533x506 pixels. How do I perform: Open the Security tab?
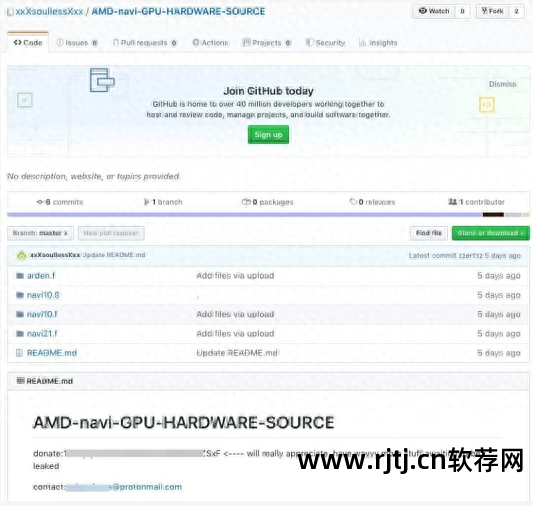(325, 43)
